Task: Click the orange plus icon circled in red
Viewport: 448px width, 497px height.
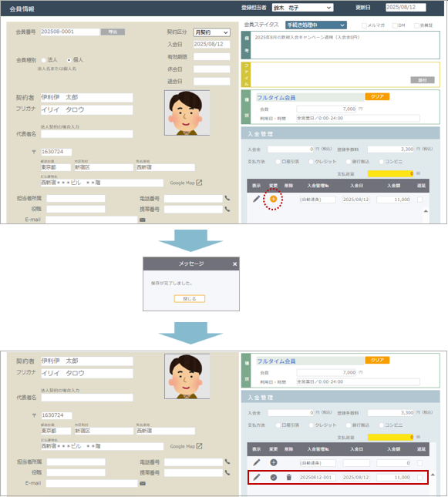Action: tap(273, 199)
